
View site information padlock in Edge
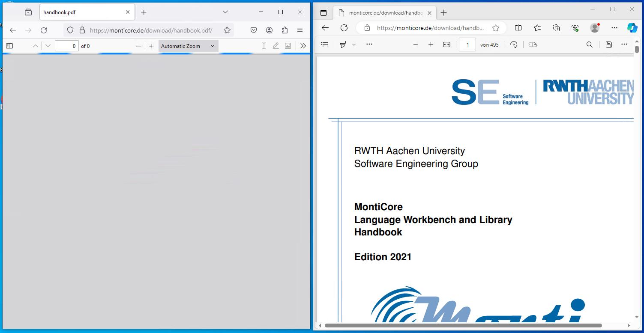[367, 28]
